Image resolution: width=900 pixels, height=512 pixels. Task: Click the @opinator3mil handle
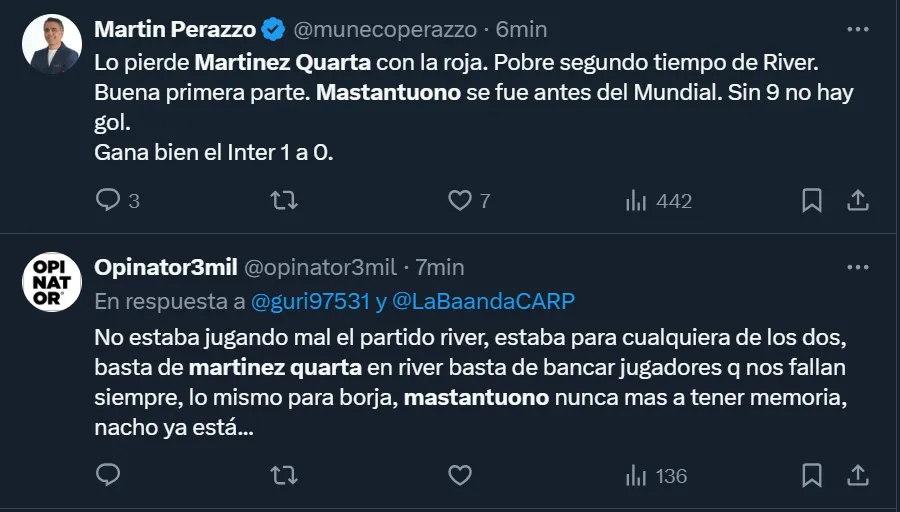[x=320, y=268]
